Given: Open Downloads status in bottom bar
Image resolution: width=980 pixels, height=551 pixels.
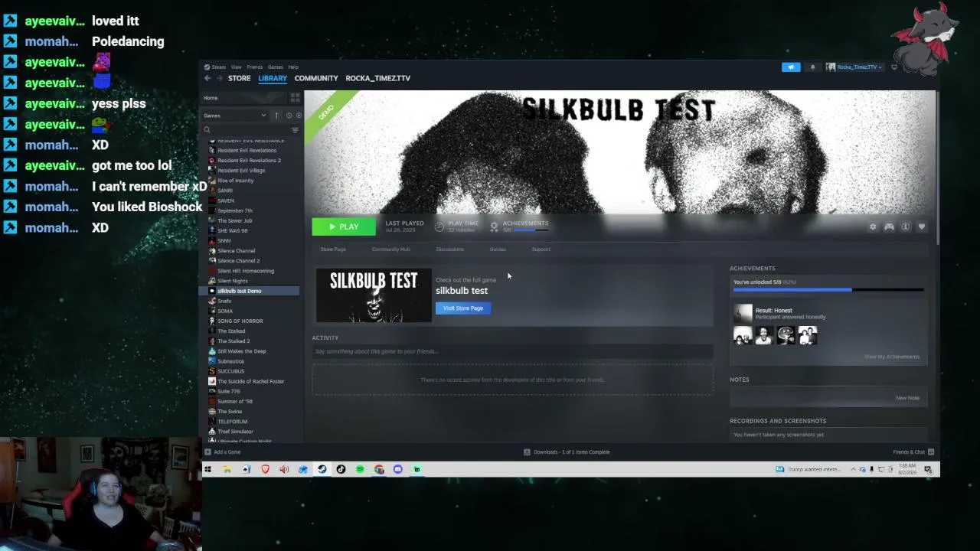Looking at the screenshot, I should point(567,452).
